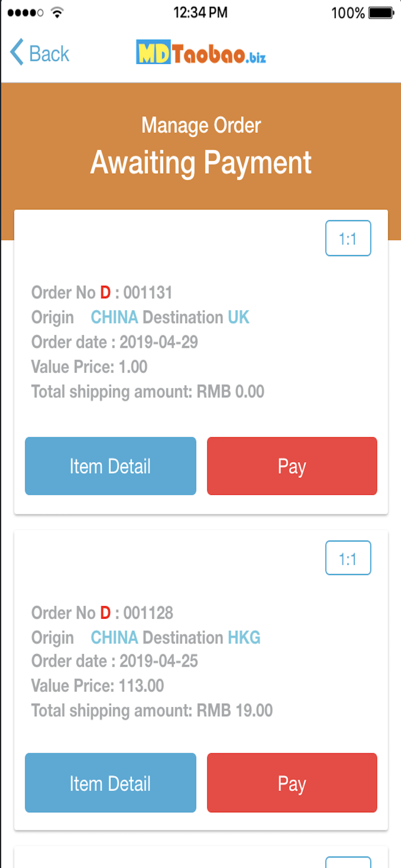Tap 1:1 chat box on order 001128
The image size is (401, 868).
[348, 558]
